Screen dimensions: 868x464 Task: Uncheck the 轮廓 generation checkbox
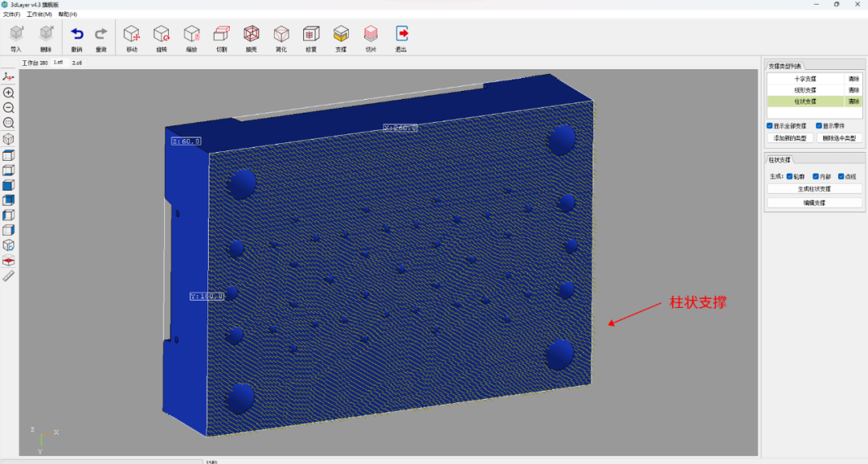[789, 177]
